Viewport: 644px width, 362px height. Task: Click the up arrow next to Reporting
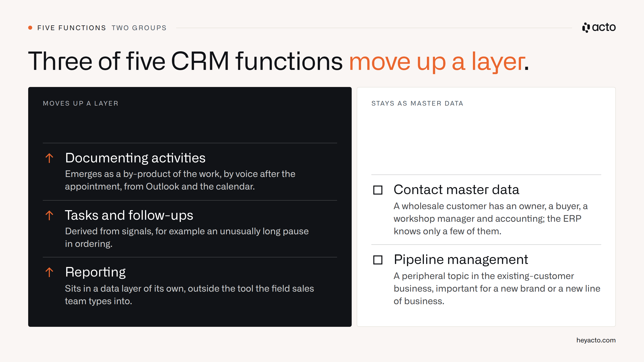click(x=49, y=272)
